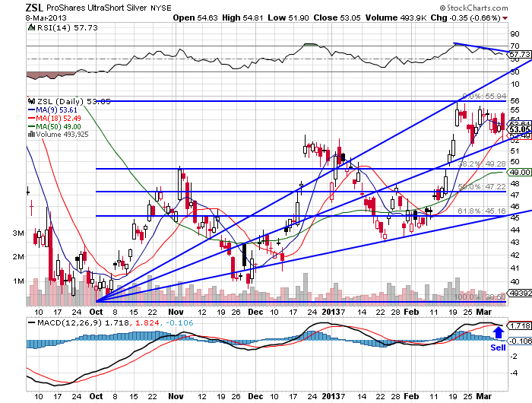Click the RSI(14) 57.73 legend label

(x=67, y=28)
